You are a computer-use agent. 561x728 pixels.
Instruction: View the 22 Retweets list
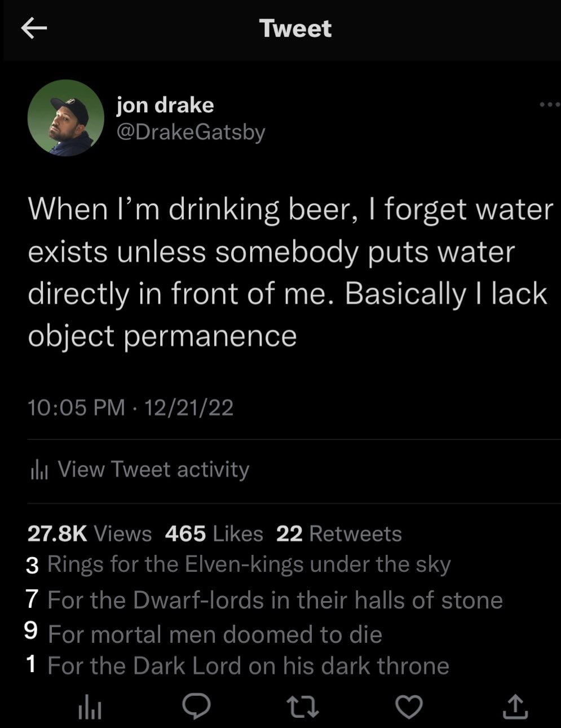pyautogui.click(x=339, y=533)
